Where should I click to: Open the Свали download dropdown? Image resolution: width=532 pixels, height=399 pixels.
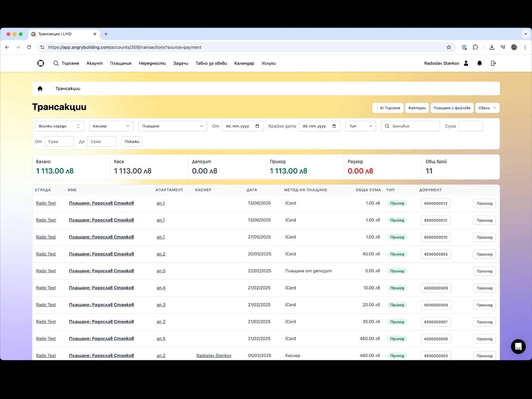click(487, 108)
